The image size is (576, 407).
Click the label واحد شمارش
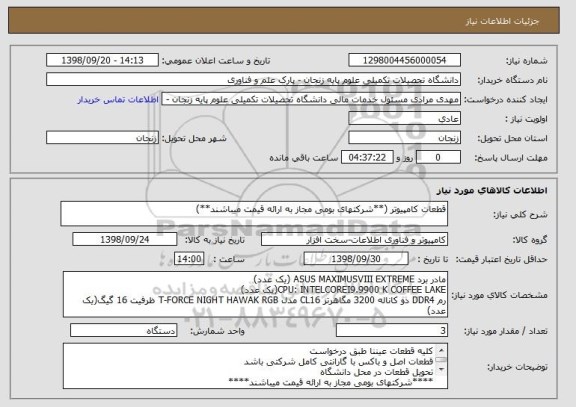tap(217, 331)
